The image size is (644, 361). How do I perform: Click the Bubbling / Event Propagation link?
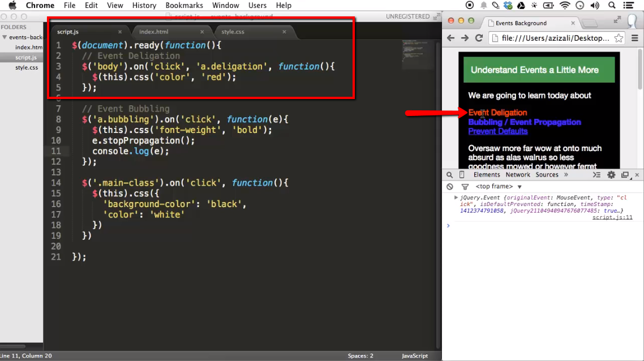coord(525,122)
